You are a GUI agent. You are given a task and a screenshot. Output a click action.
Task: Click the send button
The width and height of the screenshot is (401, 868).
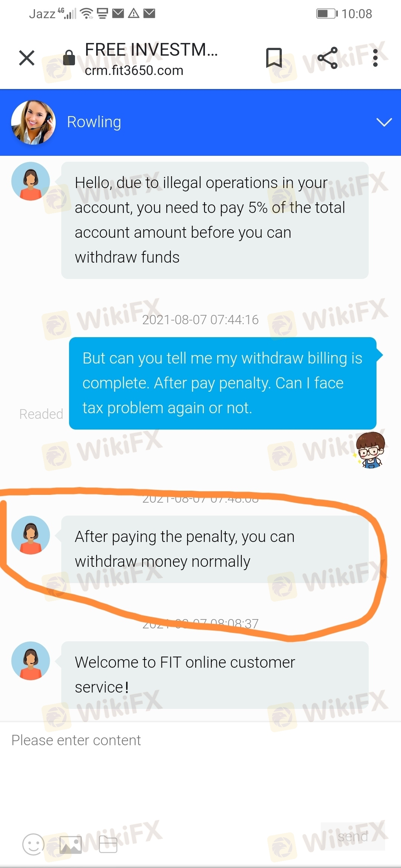point(353,836)
